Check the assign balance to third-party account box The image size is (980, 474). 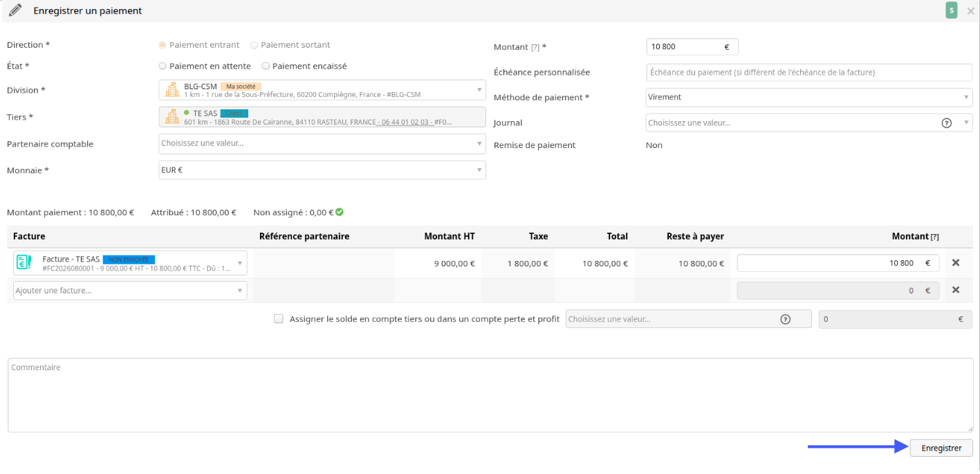(279, 319)
